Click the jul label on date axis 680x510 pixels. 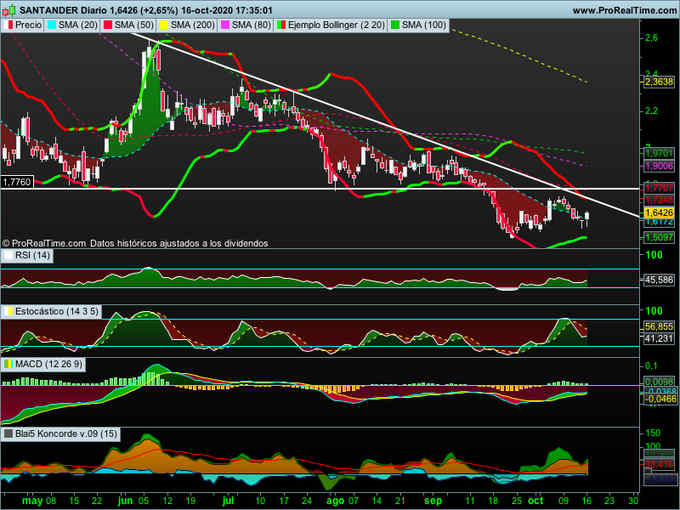click(228, 500)
